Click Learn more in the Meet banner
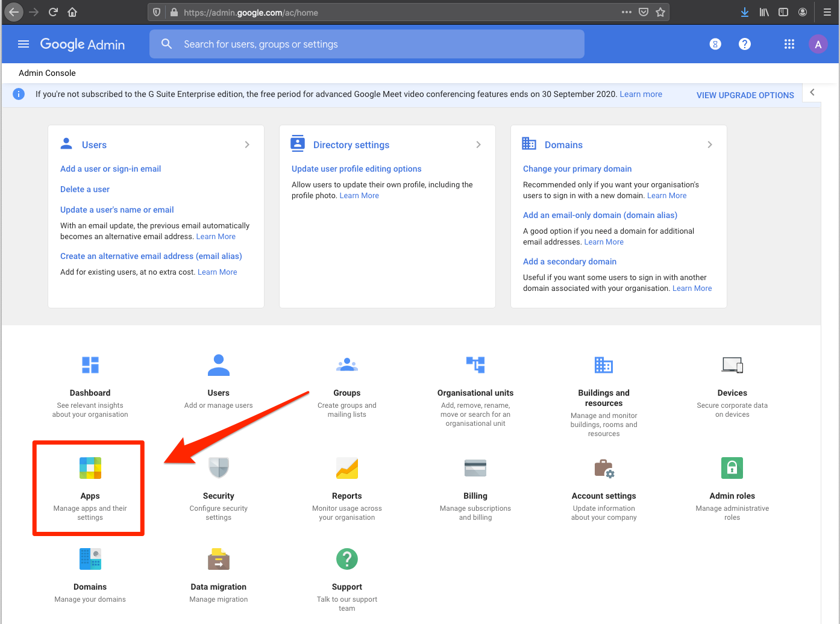The image size is (840, 624). [x=641, y=94]
